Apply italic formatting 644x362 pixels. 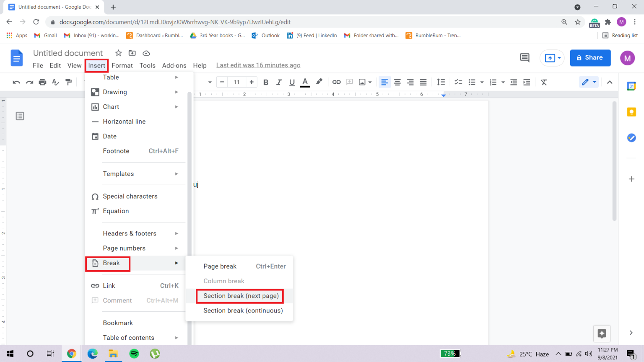coord(279,82)
